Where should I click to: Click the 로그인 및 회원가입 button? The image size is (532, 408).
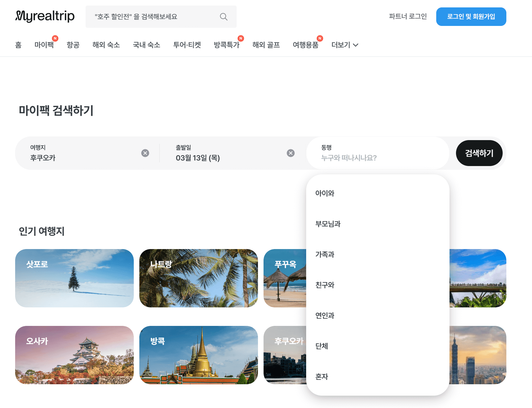coord(471,16)
